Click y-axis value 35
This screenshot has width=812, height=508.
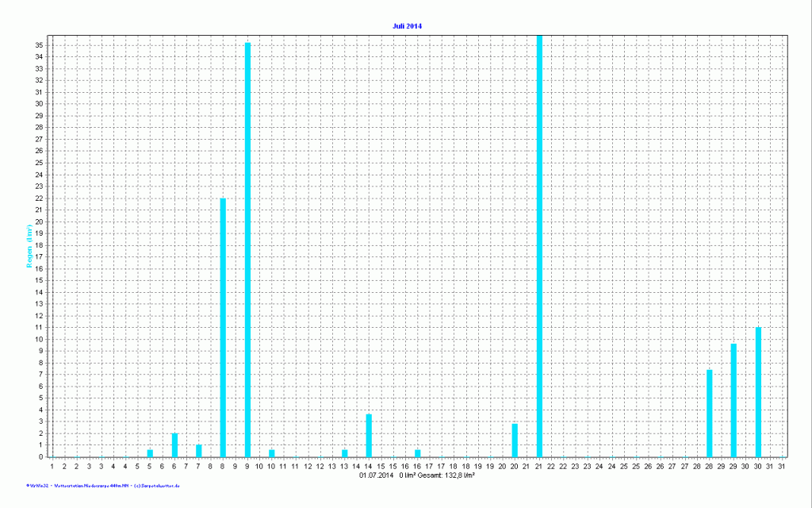click(38, 45)
